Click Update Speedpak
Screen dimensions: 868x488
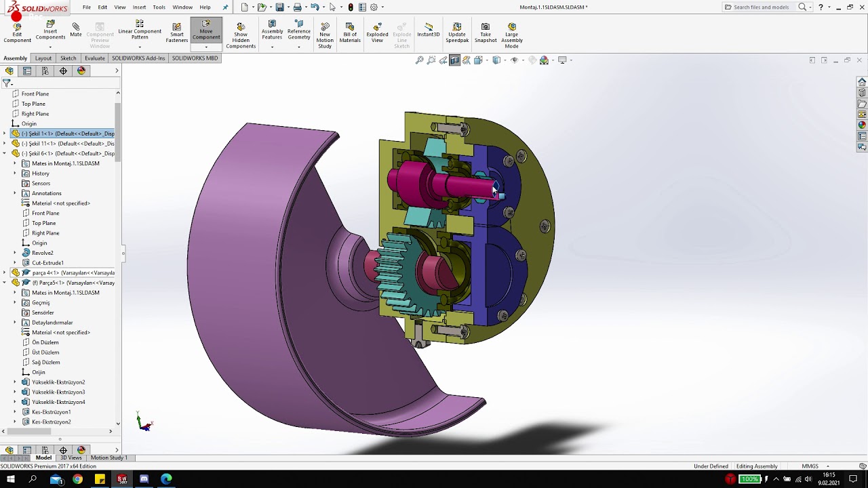point(457,33)
